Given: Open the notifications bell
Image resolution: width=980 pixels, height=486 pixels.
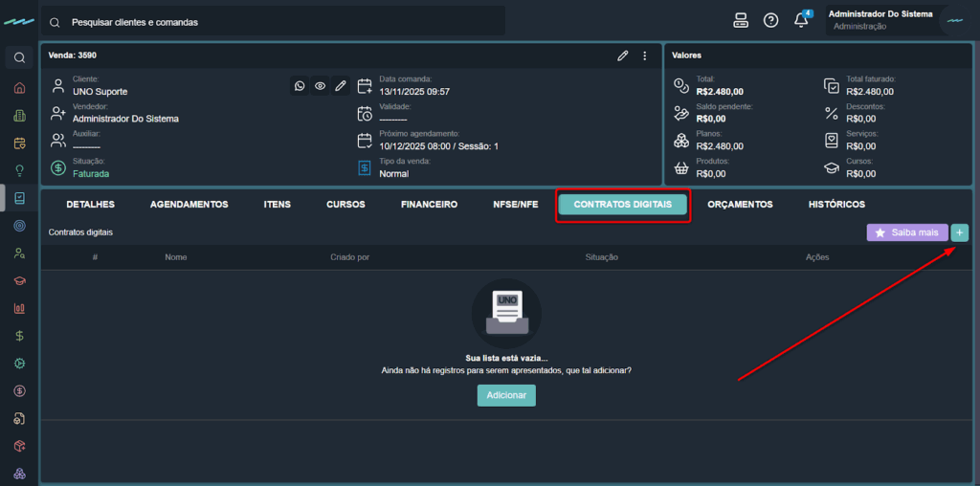Looking at the screenshot, I should click(801, 21).
